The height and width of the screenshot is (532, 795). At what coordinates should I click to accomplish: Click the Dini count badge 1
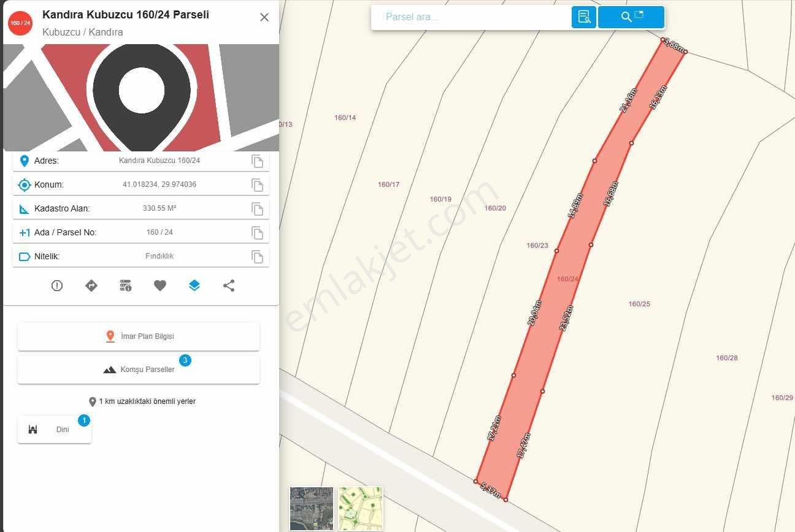(84, 420)
